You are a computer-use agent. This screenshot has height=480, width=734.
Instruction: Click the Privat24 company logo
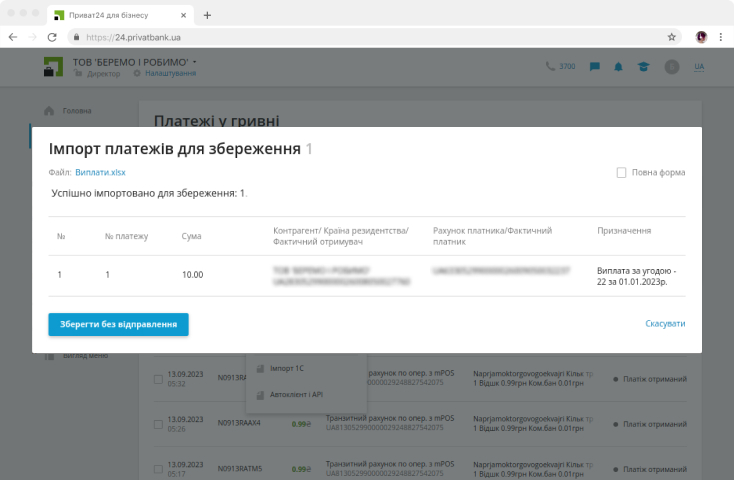53,67
